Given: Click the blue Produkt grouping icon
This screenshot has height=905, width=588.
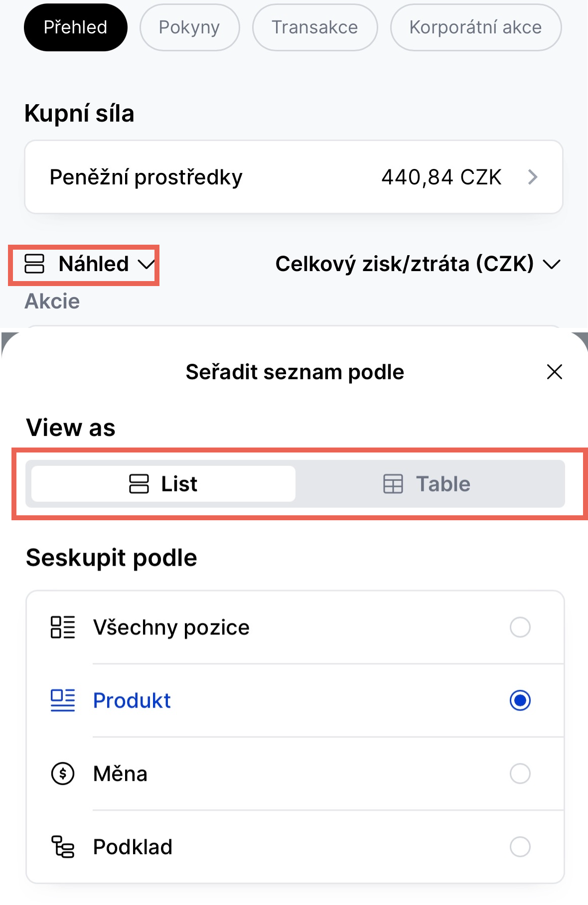Looking at the screenshot, I should pyautogui.click(x=63, y=700).
